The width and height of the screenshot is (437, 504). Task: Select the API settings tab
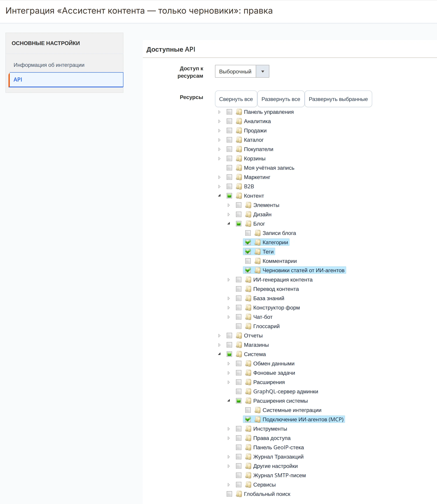tap(66, 80)
